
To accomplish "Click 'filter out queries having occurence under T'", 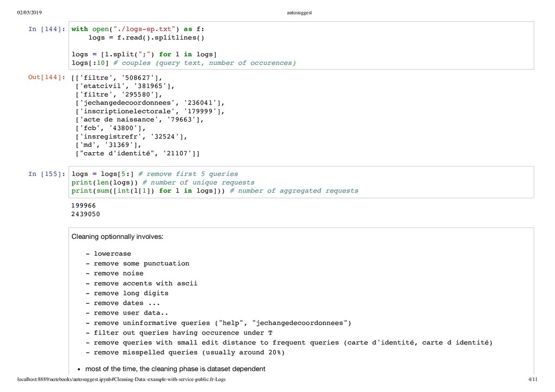I will point(179,333).
